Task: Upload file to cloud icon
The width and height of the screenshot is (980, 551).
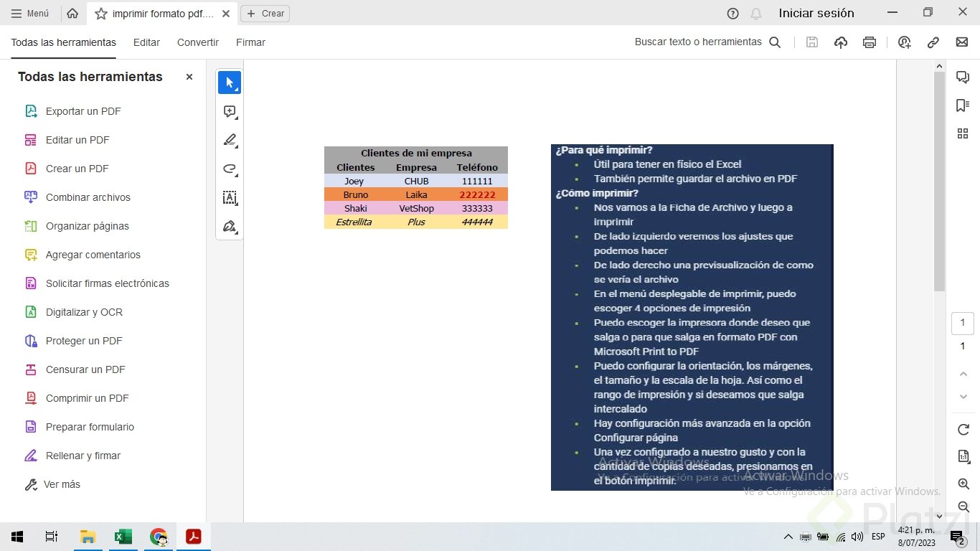Action: pyautogui.click(x=841, y=42)
